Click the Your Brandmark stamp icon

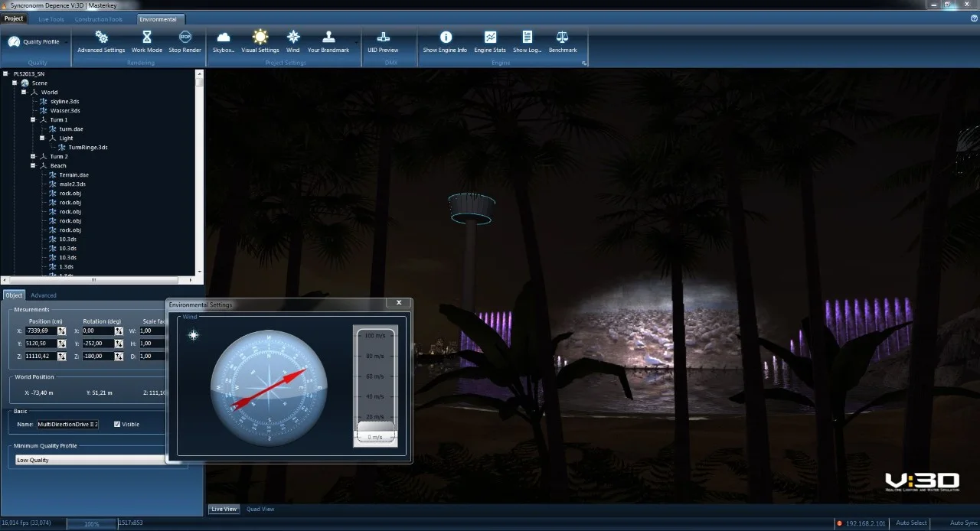(x=328, y=36)
